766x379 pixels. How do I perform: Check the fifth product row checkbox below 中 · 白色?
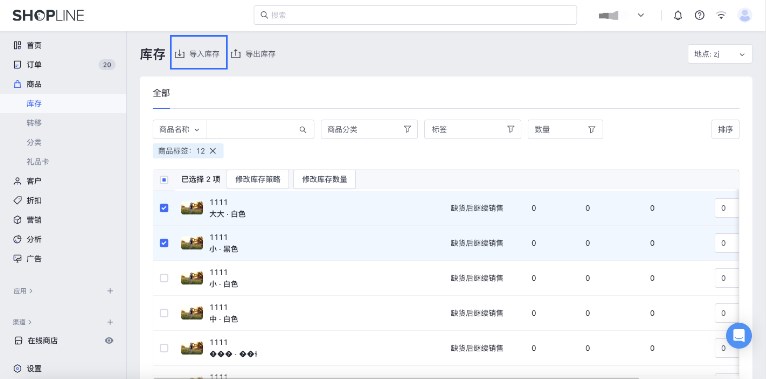coord(164,348)
